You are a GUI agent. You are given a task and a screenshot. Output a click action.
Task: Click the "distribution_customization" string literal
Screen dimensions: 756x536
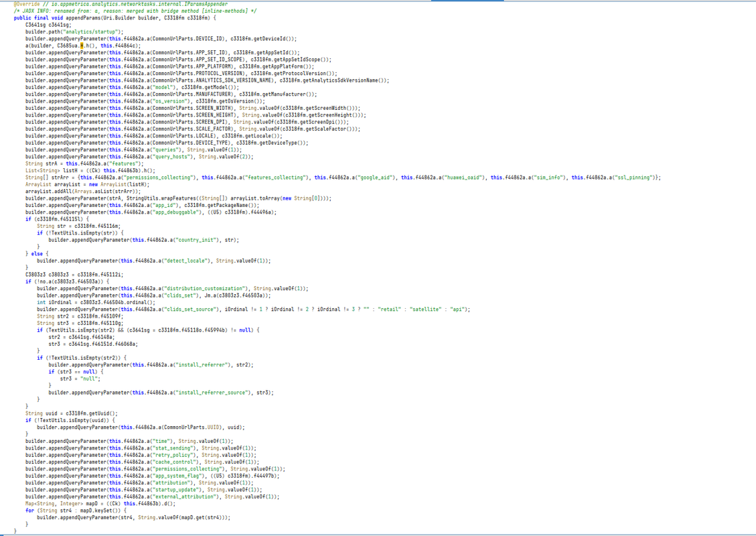click(204, 289)
